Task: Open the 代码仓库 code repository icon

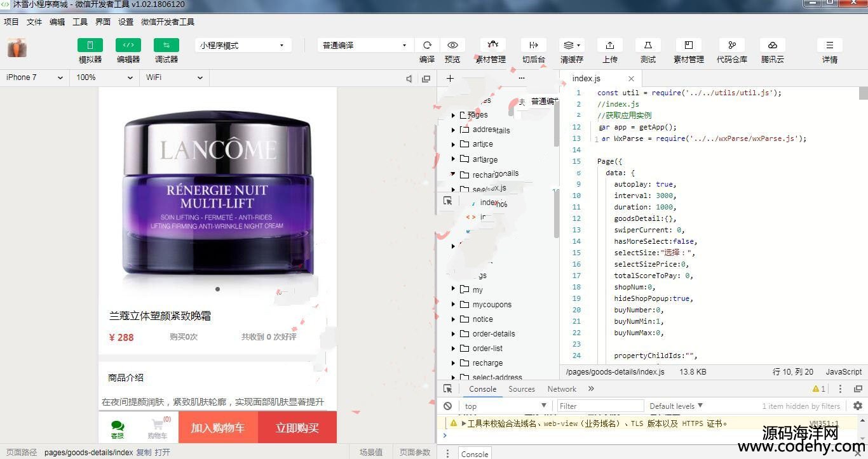Action: coord(732,45)
